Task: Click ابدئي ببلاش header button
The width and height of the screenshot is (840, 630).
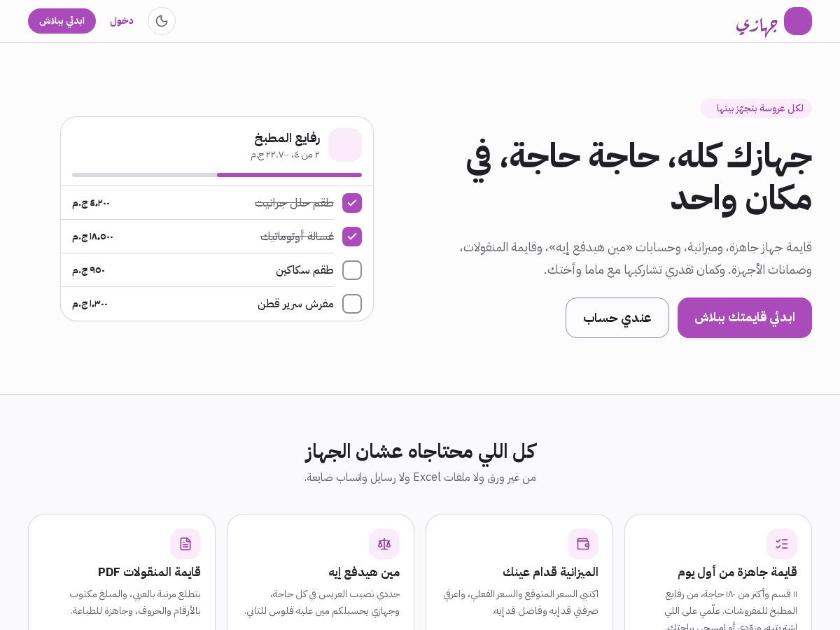Action: pos(62,21)
